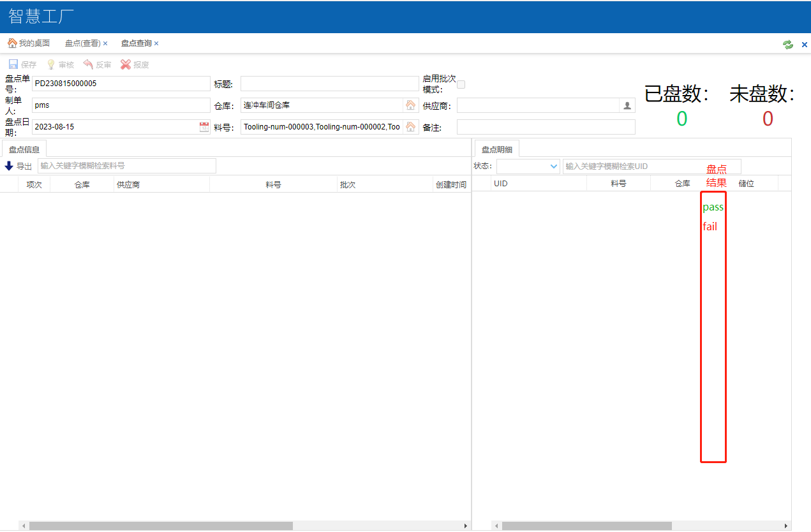The width and height of the screenshot is (811, 532).
Task: Click the 标题 input field
Action: pos(329,84)
